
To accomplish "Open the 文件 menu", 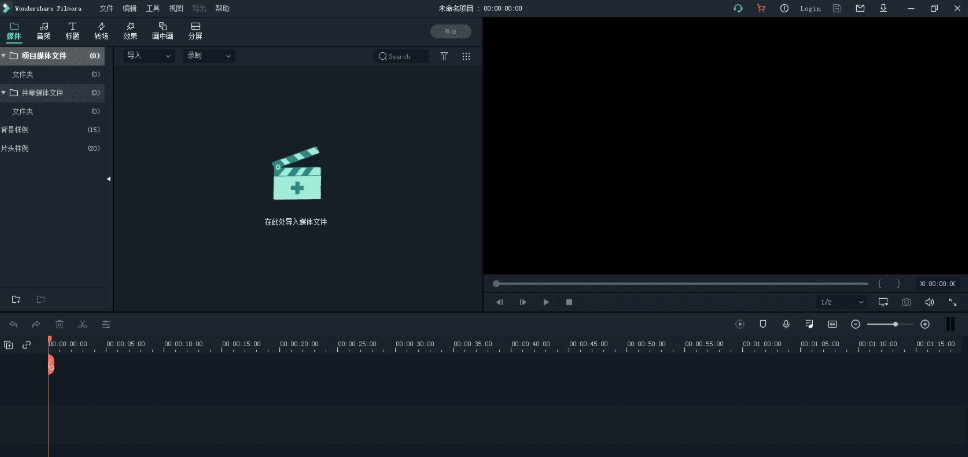I will tap(106, 8).
